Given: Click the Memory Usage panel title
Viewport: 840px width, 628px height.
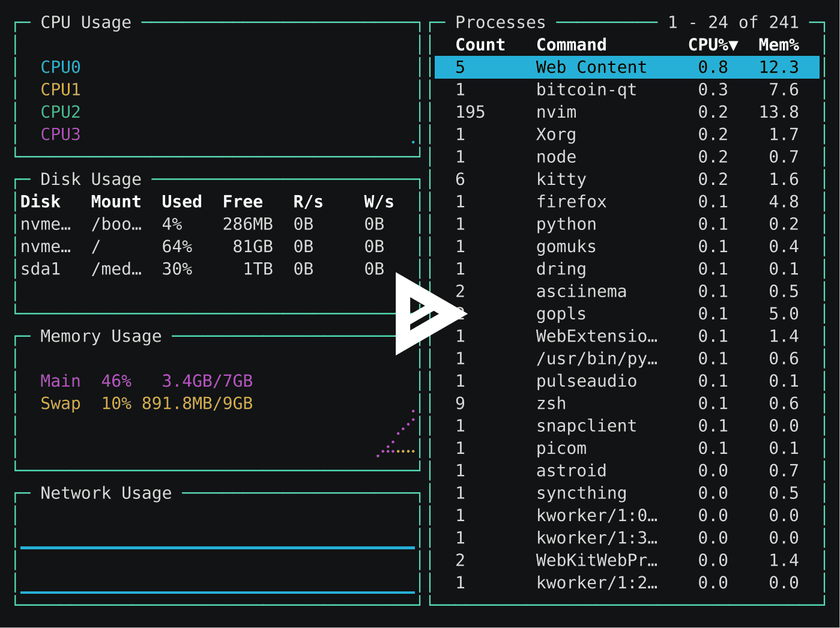Looking at the screenshot, I should coord(101,336).
